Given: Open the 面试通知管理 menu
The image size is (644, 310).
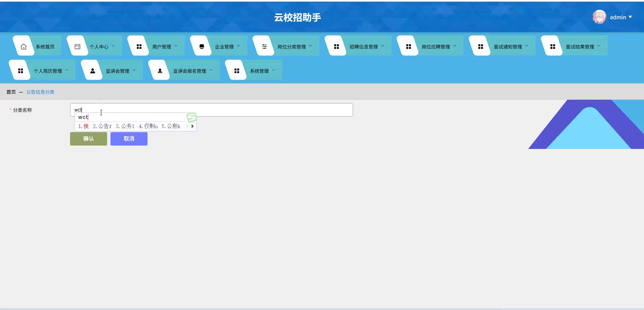Looking at the screenshot, I should 503,45.
